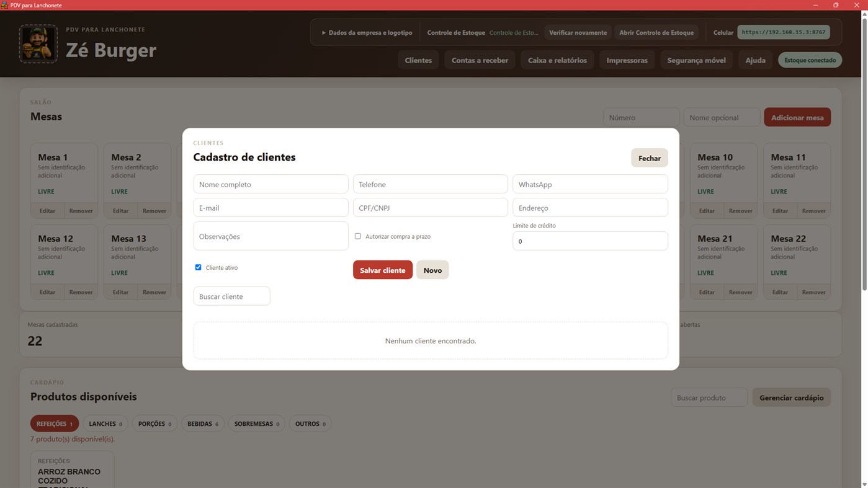Click the E-mail input field
Viewport: 868px width, 488px height.
[271, 208]
